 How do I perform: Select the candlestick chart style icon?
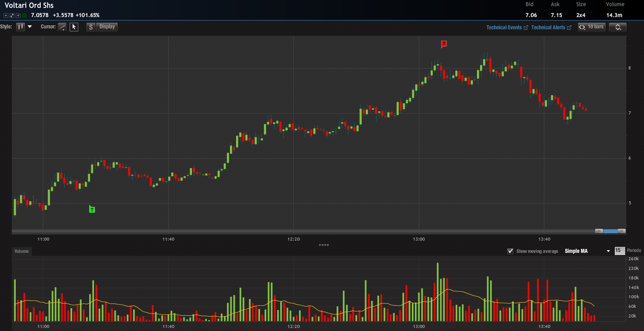click(x=21, y=27)
